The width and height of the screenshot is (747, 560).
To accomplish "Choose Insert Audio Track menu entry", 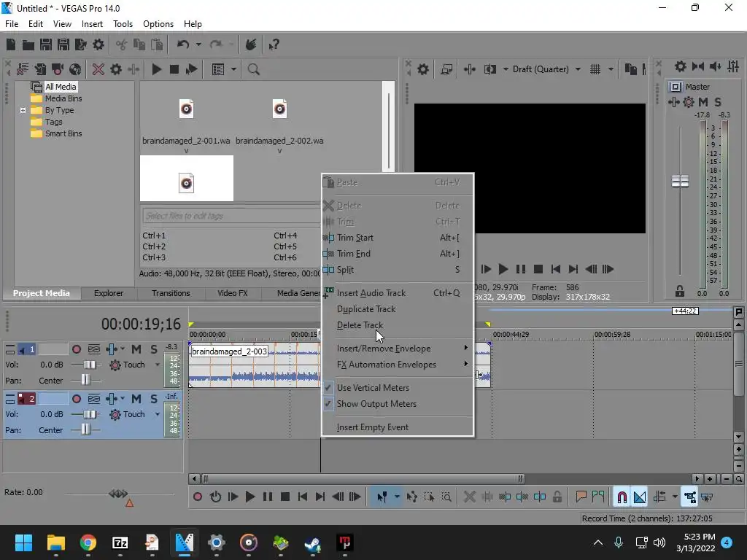I will pyautogui.click(x=398, y=293).
